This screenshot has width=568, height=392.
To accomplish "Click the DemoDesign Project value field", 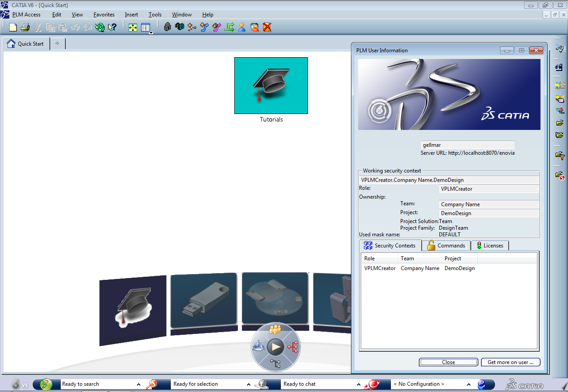I will [x=489, y=213].
